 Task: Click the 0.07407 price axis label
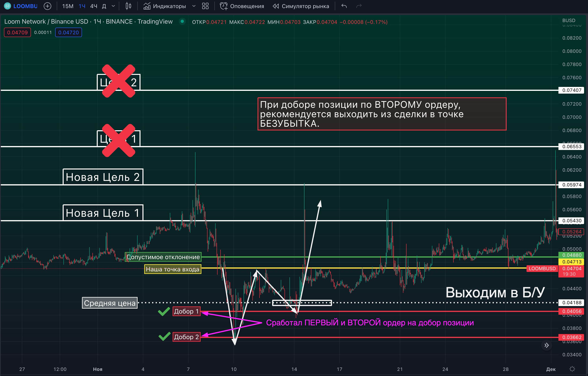tap(571, 90)
